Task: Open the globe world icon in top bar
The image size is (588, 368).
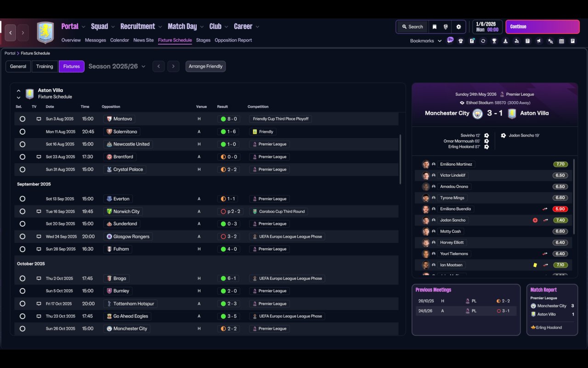Action: pos(446,27)
